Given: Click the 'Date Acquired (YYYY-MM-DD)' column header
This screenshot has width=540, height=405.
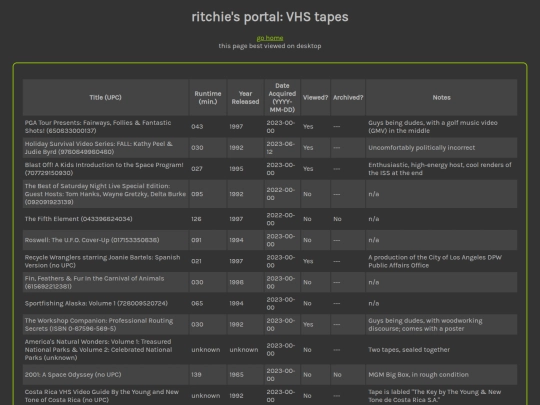Looking at the screenshot, I should point(282,97).
